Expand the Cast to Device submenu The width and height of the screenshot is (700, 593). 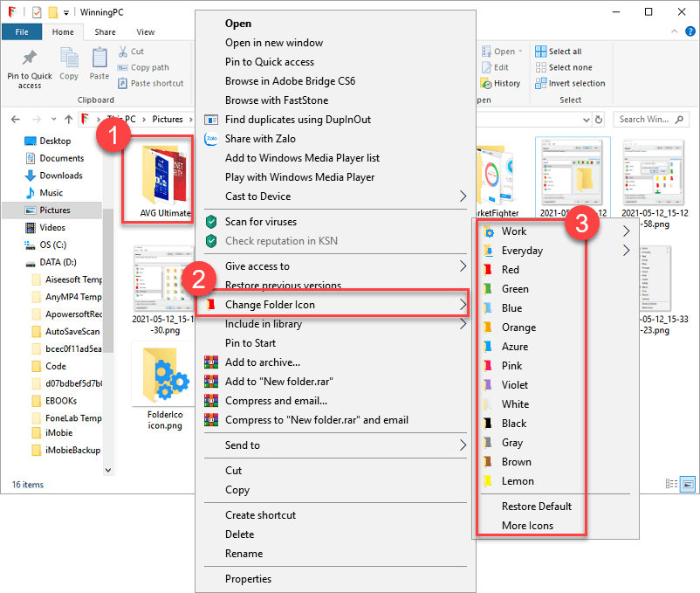(x=463, y=197)
